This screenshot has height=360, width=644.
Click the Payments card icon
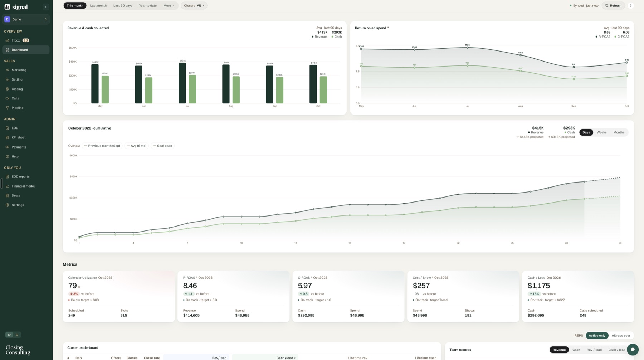click(7, 147)
